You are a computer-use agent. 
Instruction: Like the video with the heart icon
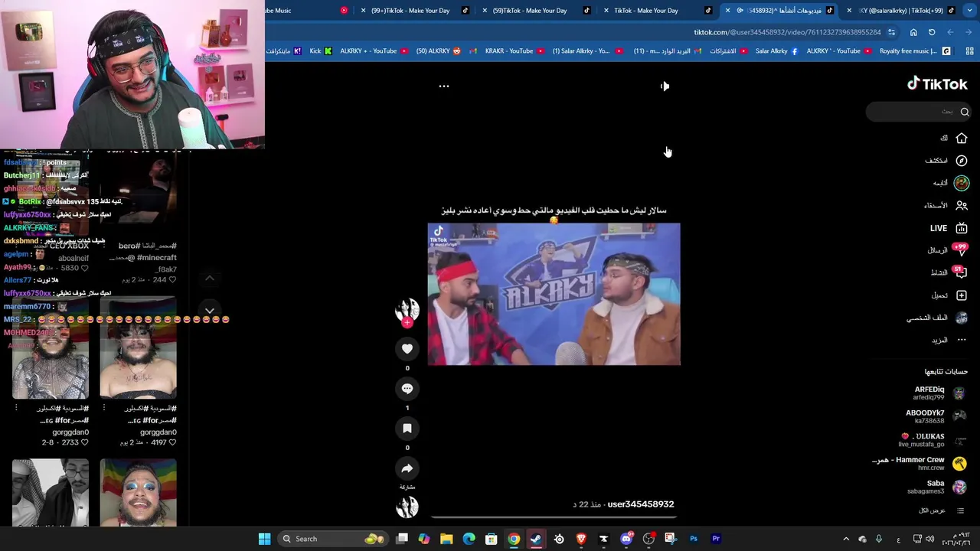coord(407,349)
